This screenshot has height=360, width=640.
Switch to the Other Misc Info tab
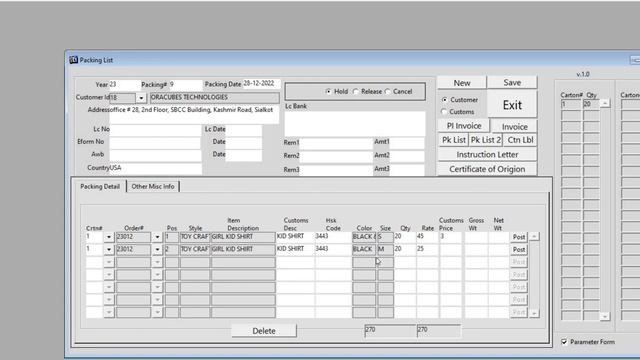click(x=153, y=186)
